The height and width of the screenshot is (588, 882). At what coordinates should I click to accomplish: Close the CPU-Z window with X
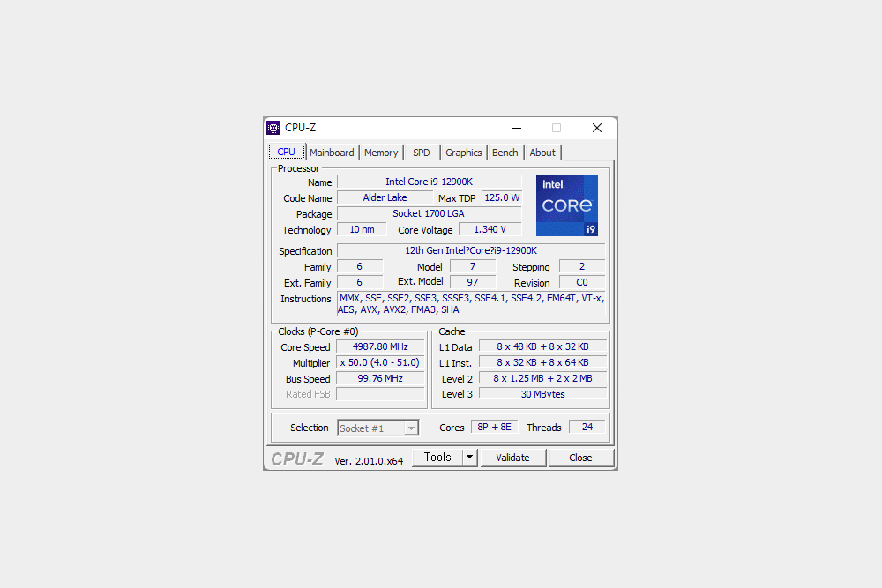coord(597,128)
